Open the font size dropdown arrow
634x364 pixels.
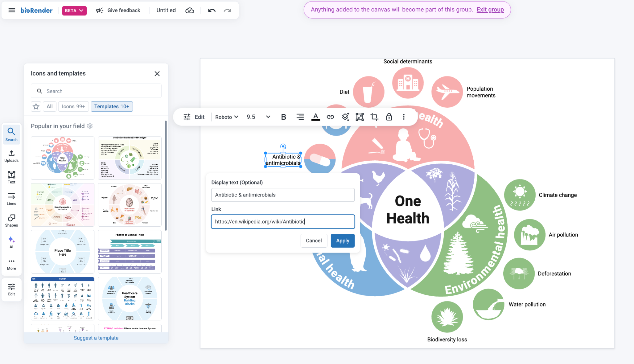(x=268, y=117)
